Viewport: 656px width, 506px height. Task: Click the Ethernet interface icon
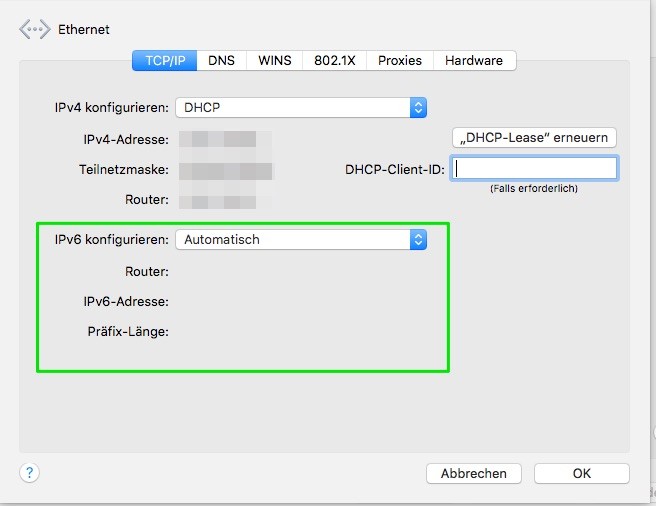(35, 29)
